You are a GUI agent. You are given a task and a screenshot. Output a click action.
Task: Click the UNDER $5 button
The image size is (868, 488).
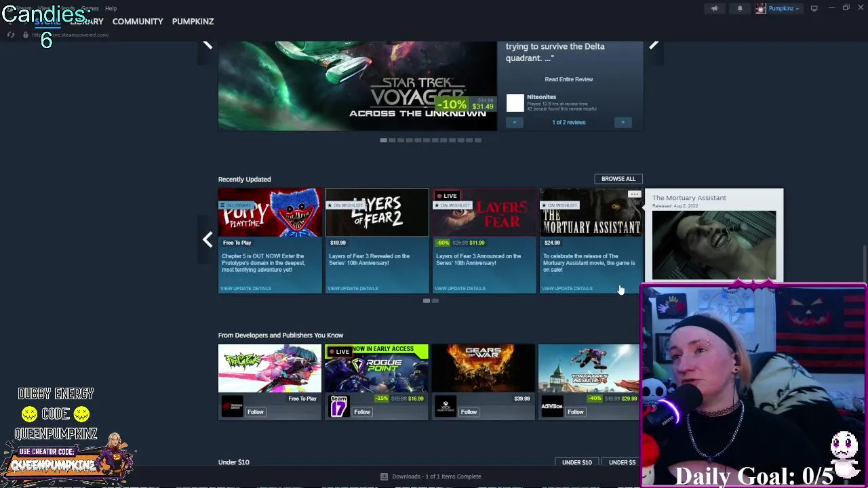(x=622, y=462)
